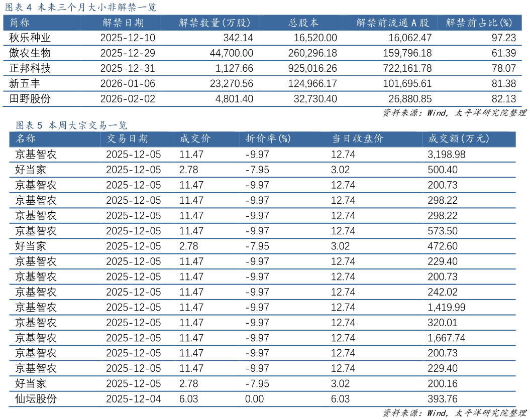Screen dimensions: 530x420
Task: Click the 当日收盘价 column header
Action: click(358, 138)
